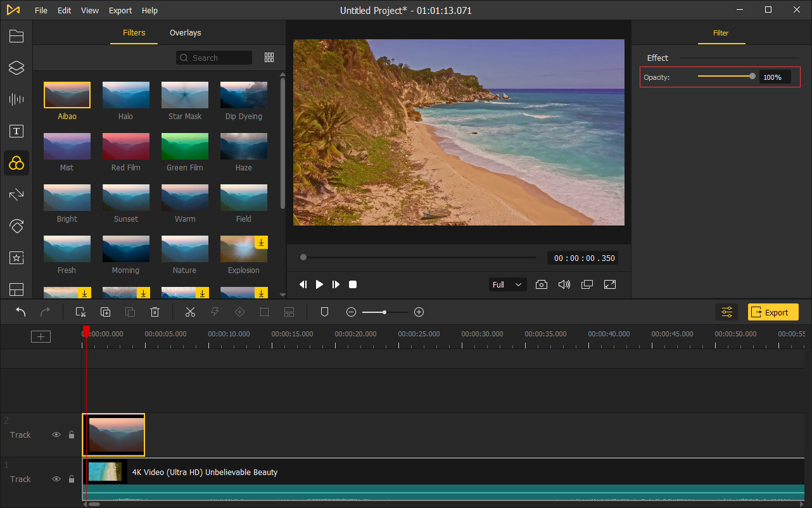
Task: Select the Elements sidebar icon
Action: [16, 258]
